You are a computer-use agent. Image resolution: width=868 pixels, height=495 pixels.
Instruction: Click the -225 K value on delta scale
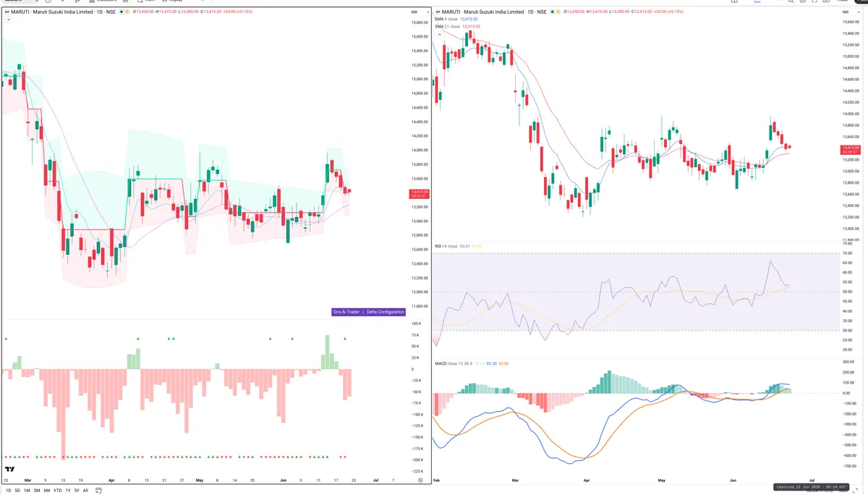pos(417,470)
